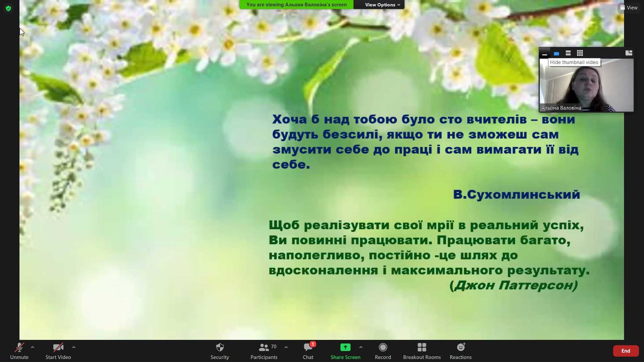Expand audio options arrow beside Unmute
644x362 pixels.
click(33, 347)
